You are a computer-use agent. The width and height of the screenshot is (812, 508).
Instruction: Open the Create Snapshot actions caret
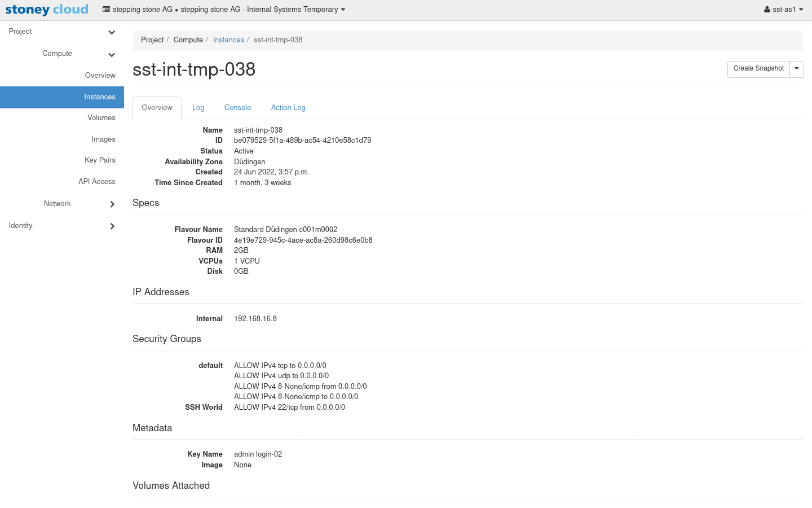[x=796, y=69]
